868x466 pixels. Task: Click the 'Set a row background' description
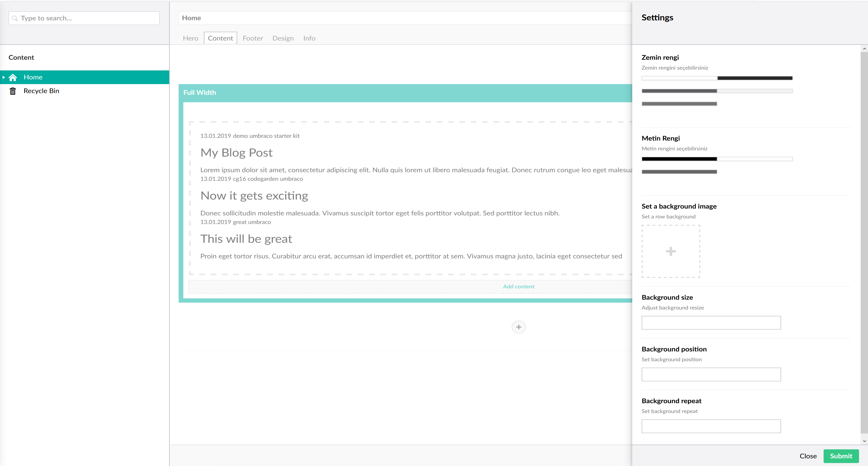point(669,216)
